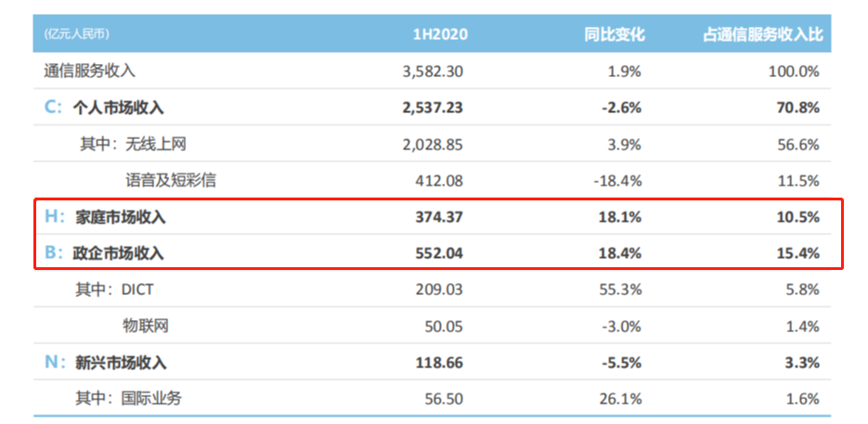
Task: Select the "家庭市场收入" row label
Action: (x=120, y=217)
